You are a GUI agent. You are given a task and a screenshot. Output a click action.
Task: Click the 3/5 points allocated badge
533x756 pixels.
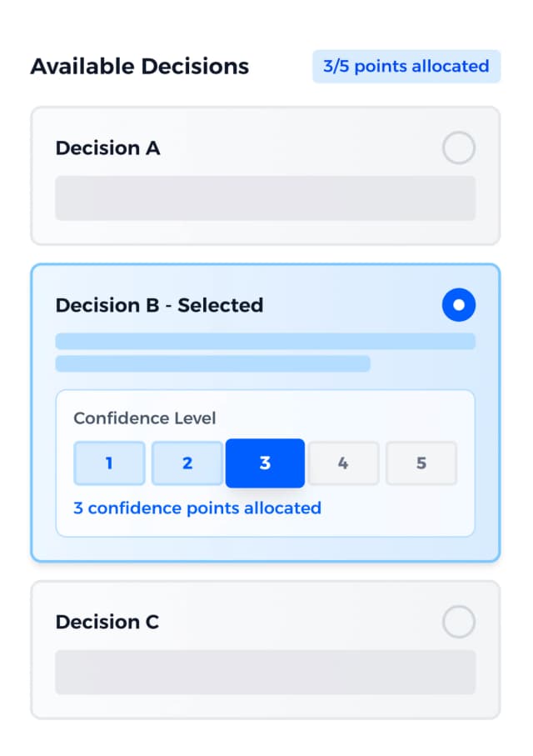406,66
